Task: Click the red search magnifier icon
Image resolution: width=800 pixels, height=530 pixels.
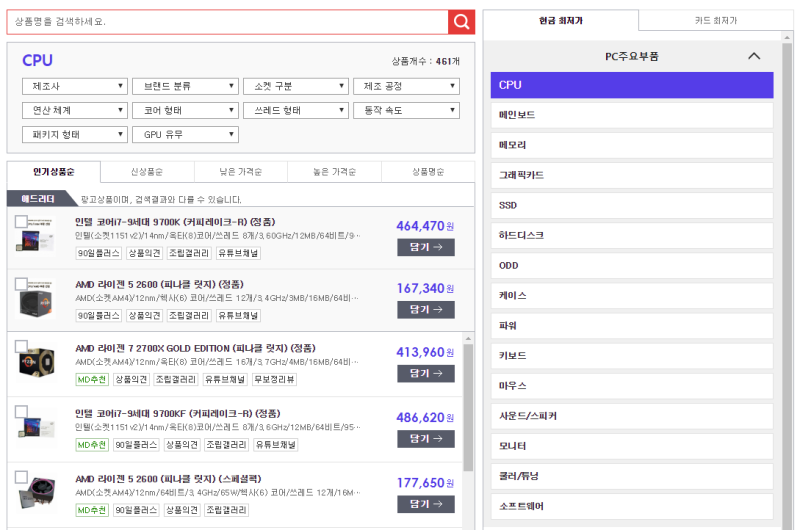Action: coord(461,22)
